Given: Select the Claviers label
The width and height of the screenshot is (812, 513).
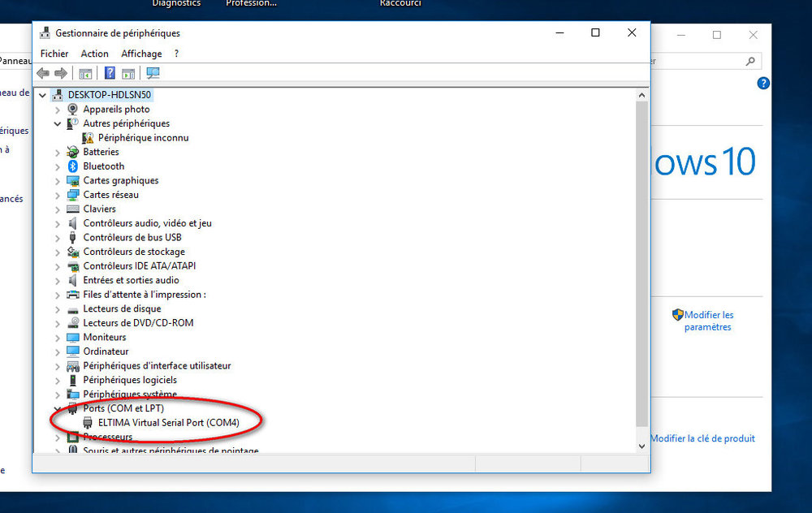Looking at the screenshot, I should click(99, 209).
